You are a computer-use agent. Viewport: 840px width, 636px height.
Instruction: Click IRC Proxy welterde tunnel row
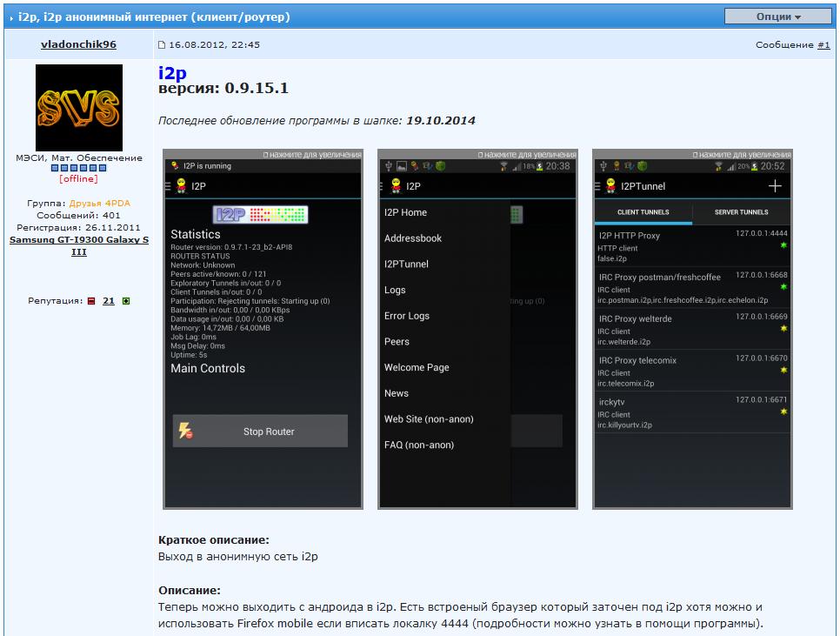(x=693, y=330)
